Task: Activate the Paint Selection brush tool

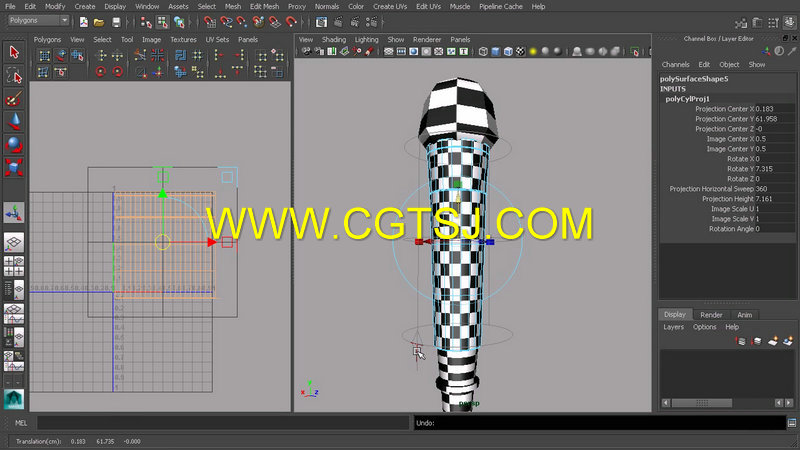Action: (x=14, y=98)
